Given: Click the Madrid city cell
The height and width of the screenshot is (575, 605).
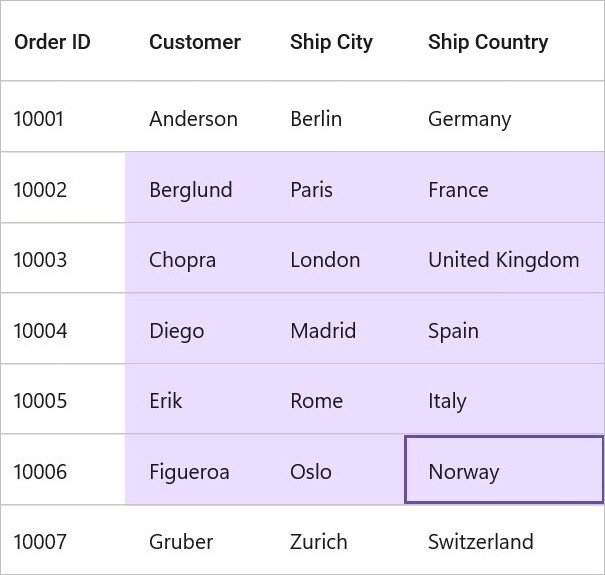Looking at the screenshot, I should coord(335,328).
